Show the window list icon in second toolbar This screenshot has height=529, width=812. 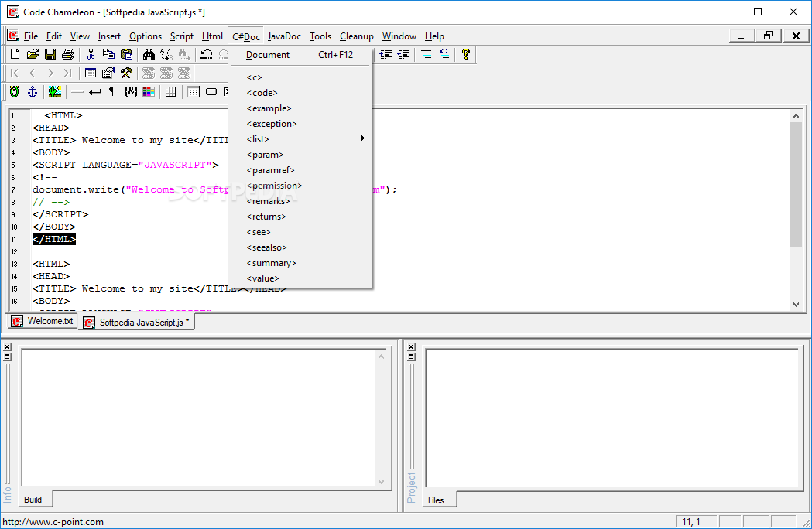click(90, 73)
